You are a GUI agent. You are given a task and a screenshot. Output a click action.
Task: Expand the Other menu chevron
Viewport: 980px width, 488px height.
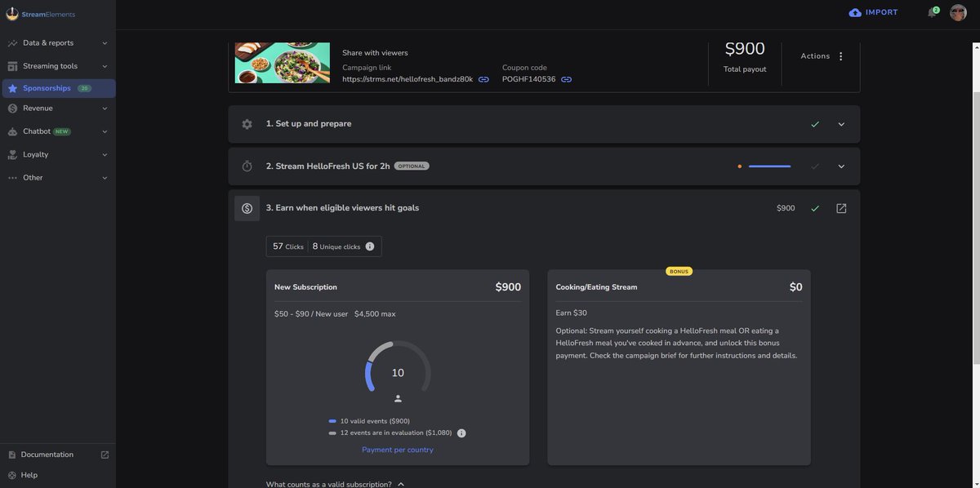(x=105, y=178)
